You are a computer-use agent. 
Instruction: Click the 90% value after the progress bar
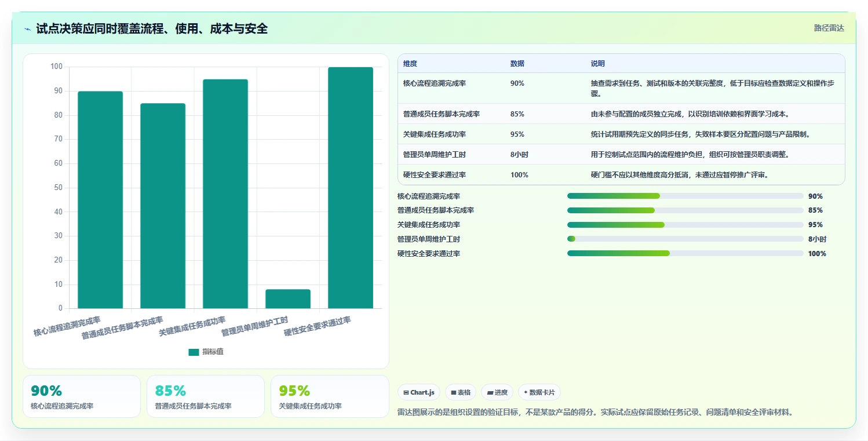tap(815, 196)
